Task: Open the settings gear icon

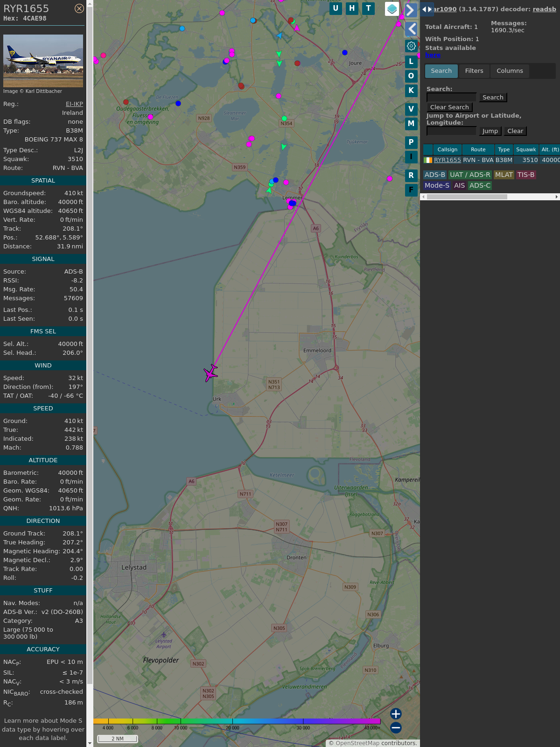Action: pyautogui.click(x=411, y=46)
